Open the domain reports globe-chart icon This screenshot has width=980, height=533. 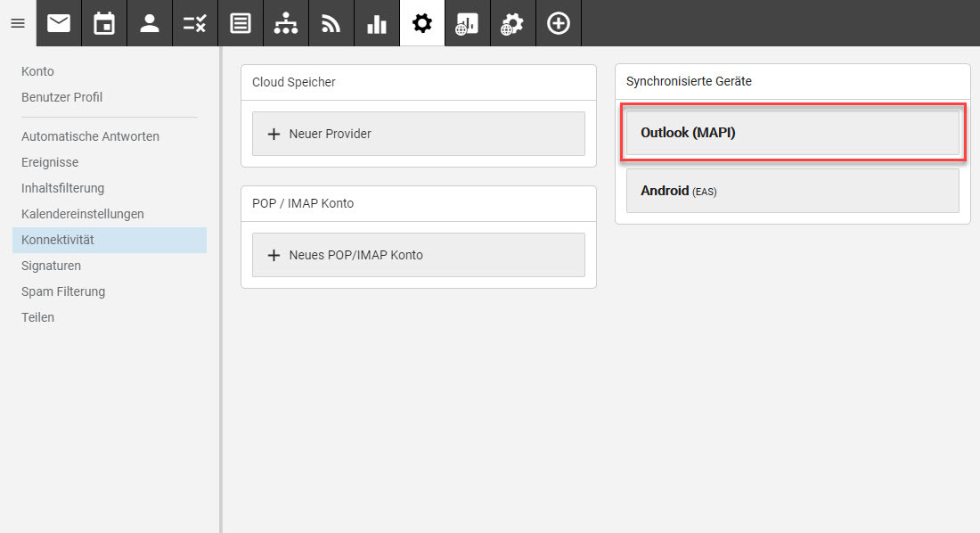click(x=468, y=24)
